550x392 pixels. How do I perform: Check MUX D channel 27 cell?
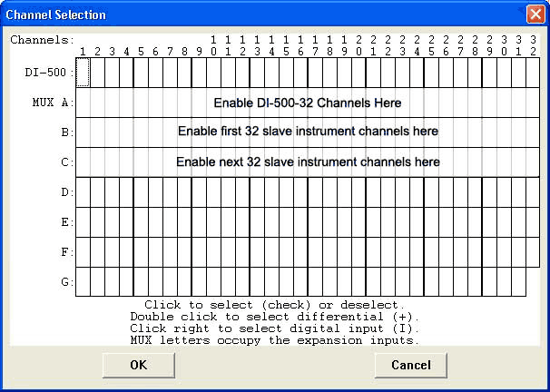click(x=460, y=192)
